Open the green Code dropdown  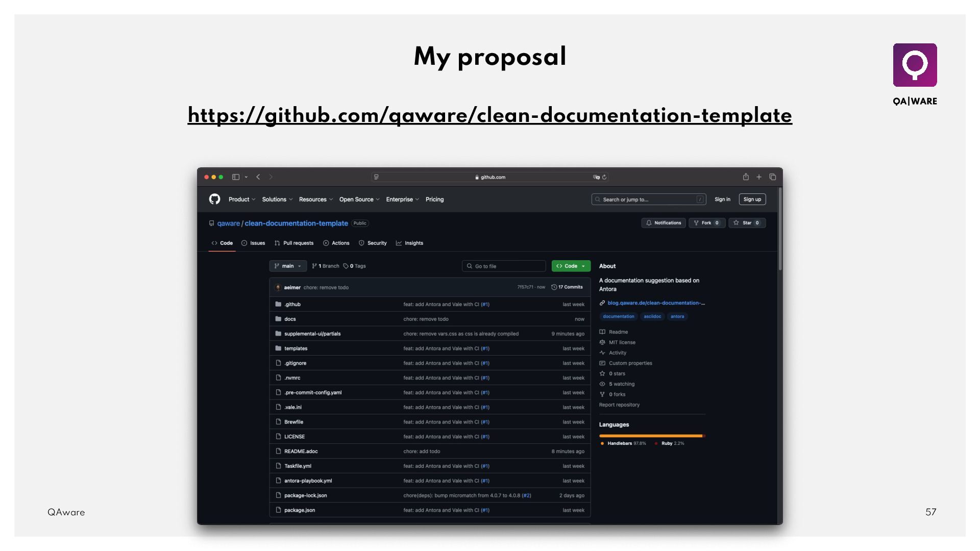coord(571,266)
